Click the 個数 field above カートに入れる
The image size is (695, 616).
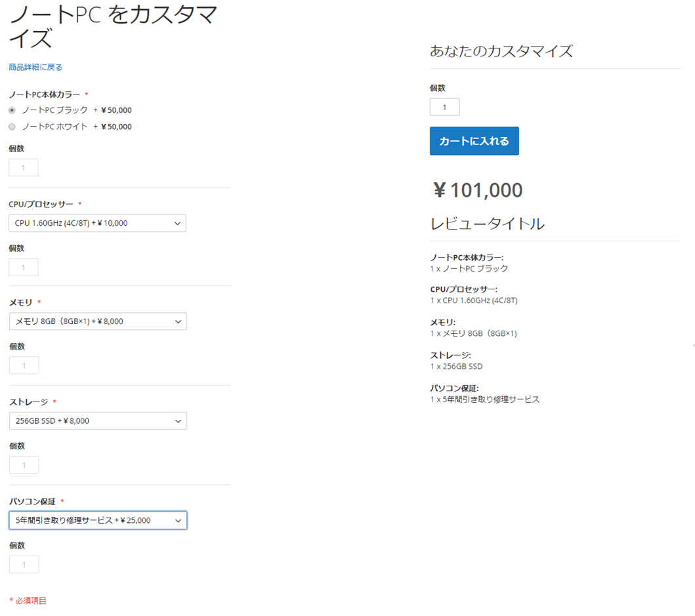pyautogui.click(x=444, y=107)
